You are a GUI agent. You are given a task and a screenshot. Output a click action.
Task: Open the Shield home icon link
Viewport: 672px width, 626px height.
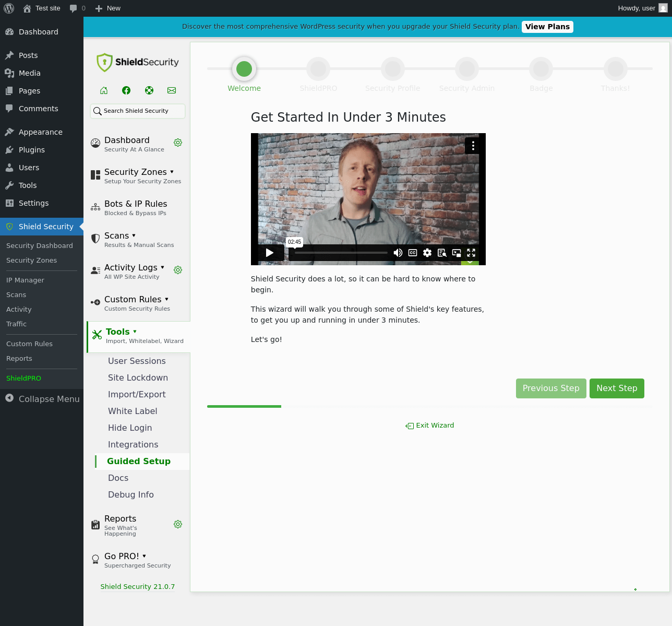pos(104,90)
